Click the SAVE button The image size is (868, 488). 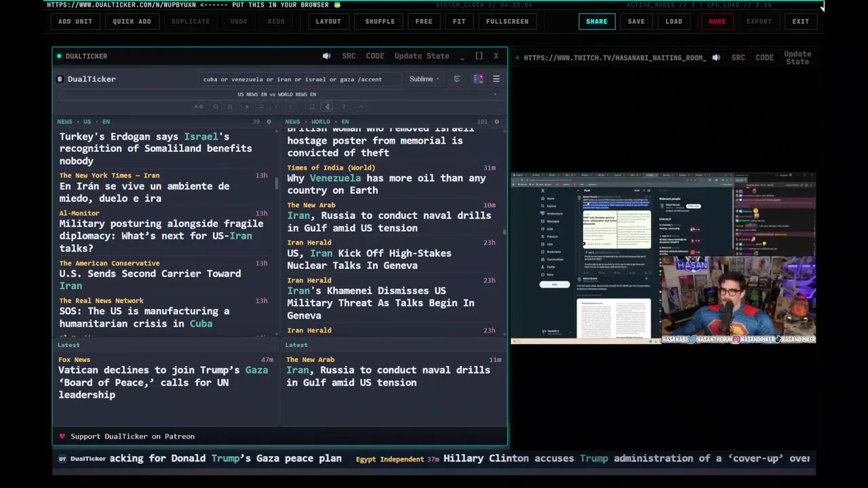tap(636, 21)
